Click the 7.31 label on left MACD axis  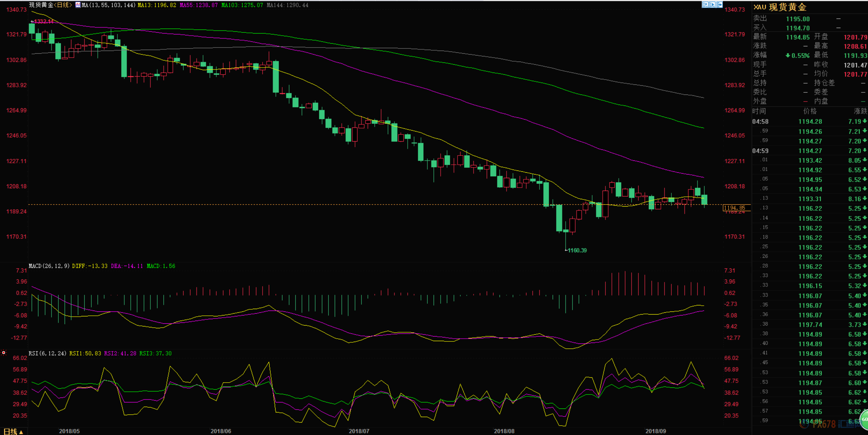click(22, 270)
